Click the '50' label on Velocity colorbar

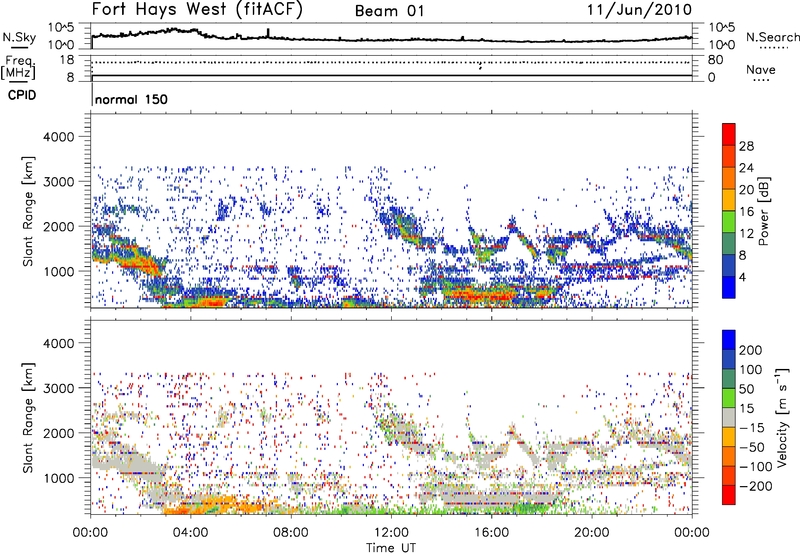point(746,389)
